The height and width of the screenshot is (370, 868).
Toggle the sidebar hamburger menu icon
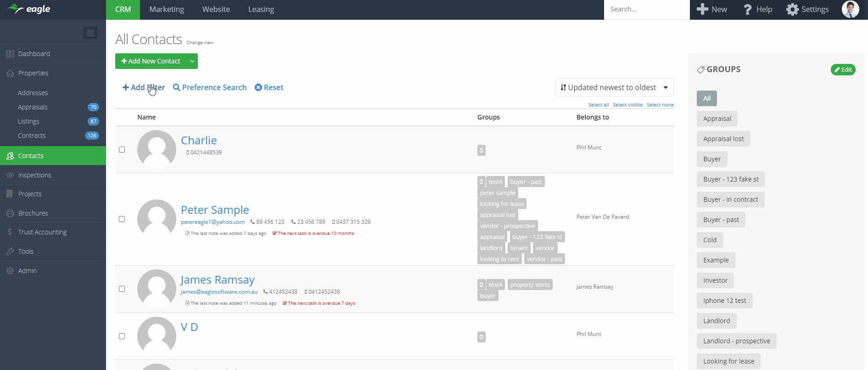click(x=90, y=33)
